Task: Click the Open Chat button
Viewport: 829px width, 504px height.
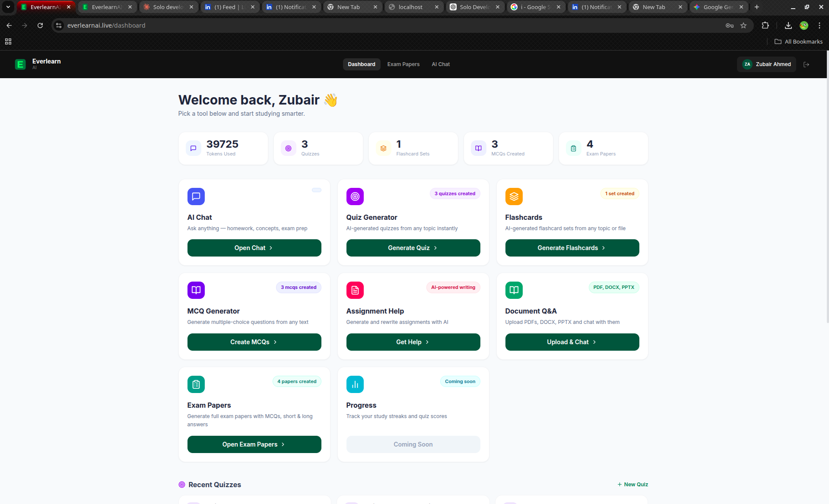Action: pos(254,248)
